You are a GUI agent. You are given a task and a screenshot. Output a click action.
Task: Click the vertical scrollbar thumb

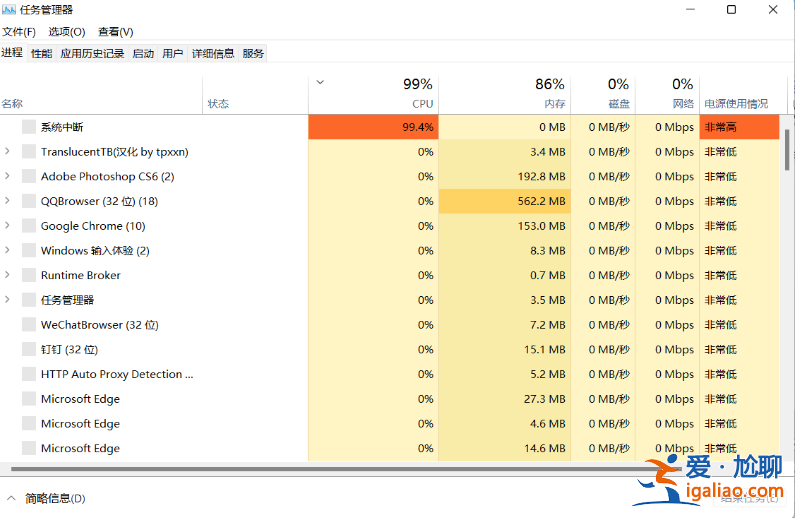787,149
